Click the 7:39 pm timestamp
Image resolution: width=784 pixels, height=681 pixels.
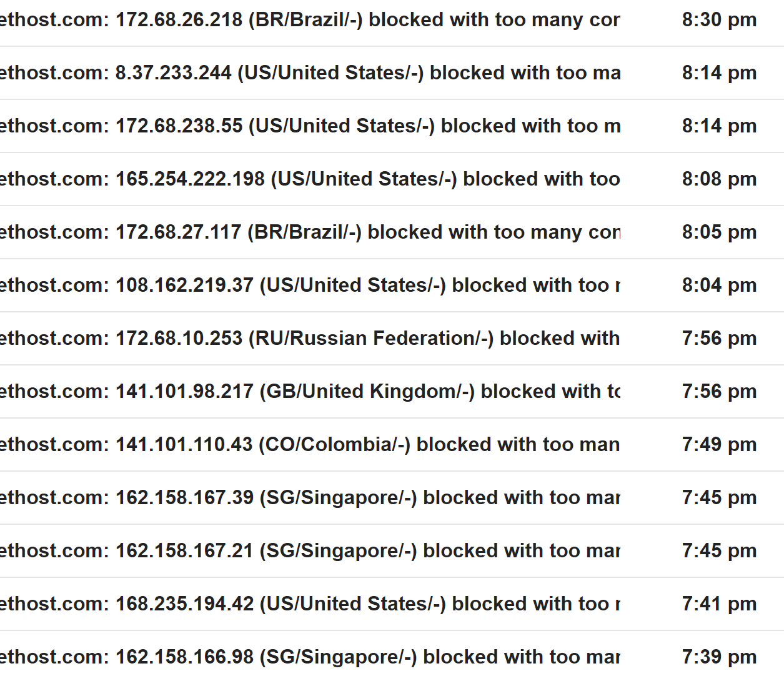coord(719,657)
